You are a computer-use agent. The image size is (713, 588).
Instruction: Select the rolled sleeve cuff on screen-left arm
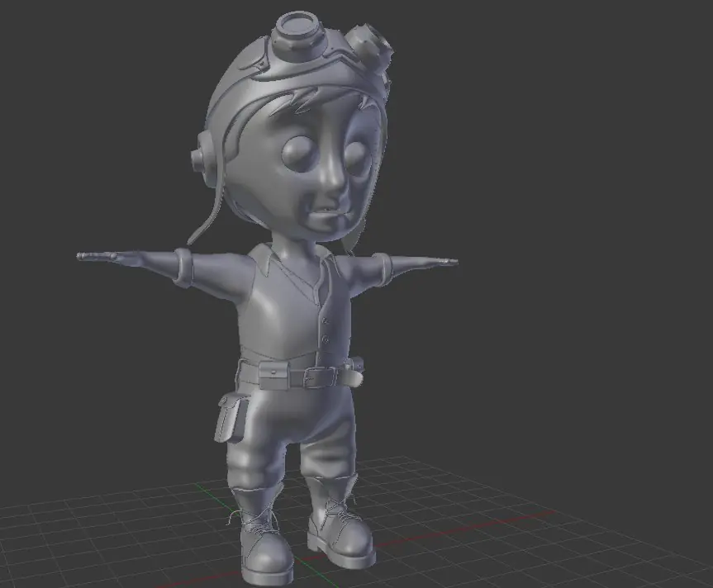pos(184,268)
